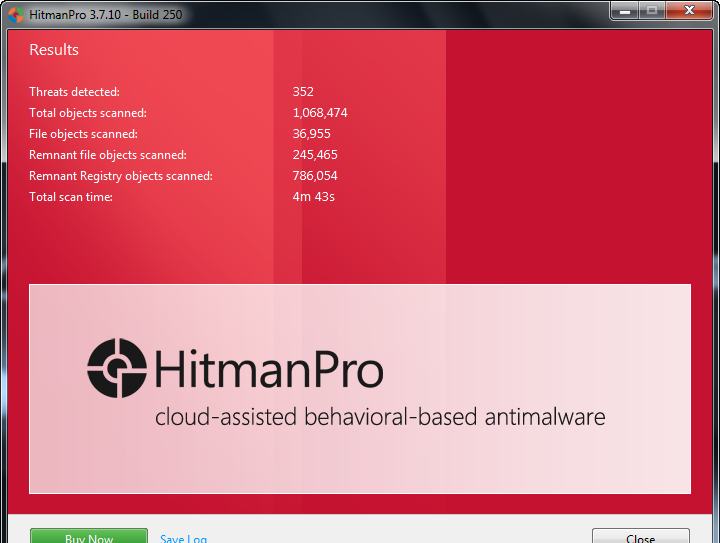Click the Remnant Registry objects value 786,054
Viewport: 720px width, 543px height.
coord(315,176)
